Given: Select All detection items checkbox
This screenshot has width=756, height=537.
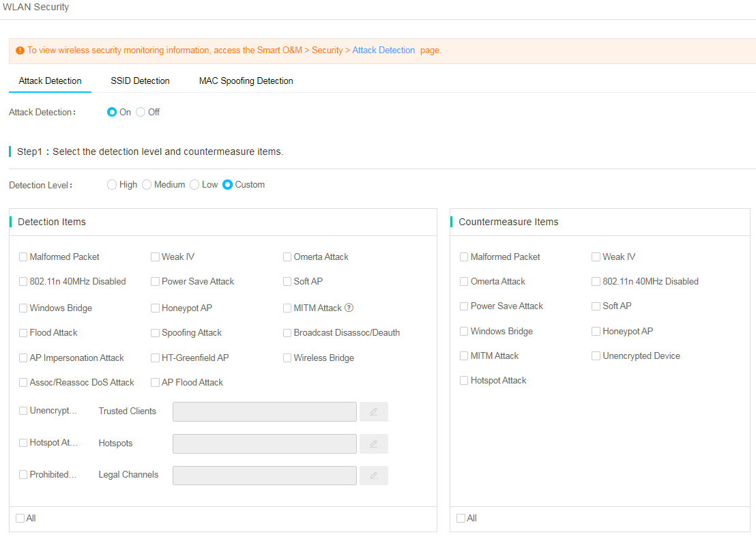Looking at the screenshot, I should (20, 518).
